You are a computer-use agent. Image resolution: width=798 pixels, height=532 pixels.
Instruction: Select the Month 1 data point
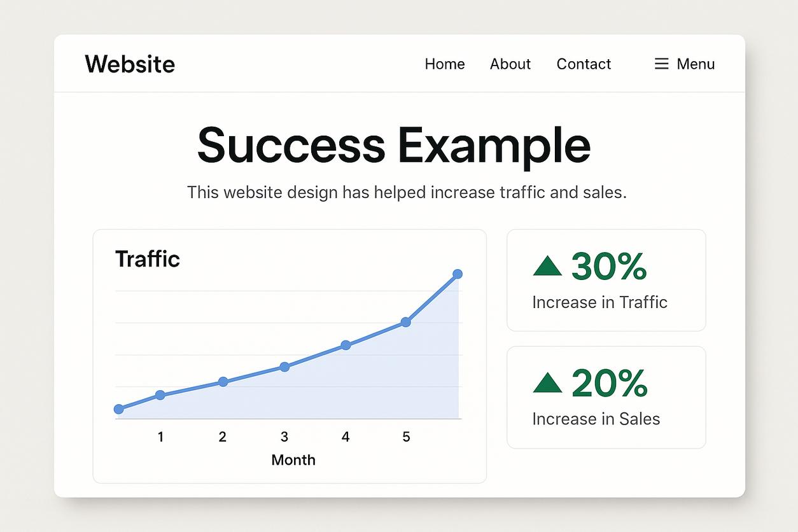click(160, 395)
